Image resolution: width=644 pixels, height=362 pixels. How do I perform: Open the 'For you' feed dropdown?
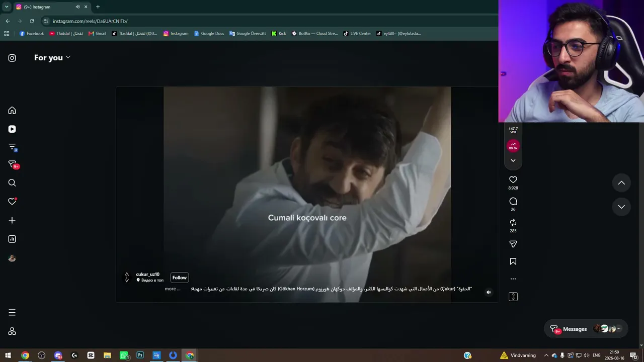[52, 58]
